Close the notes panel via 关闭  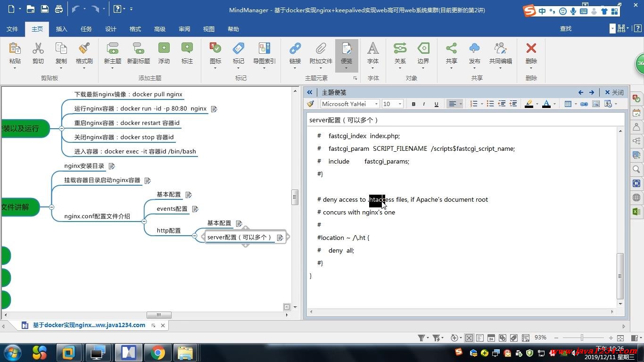coord(614,92)
